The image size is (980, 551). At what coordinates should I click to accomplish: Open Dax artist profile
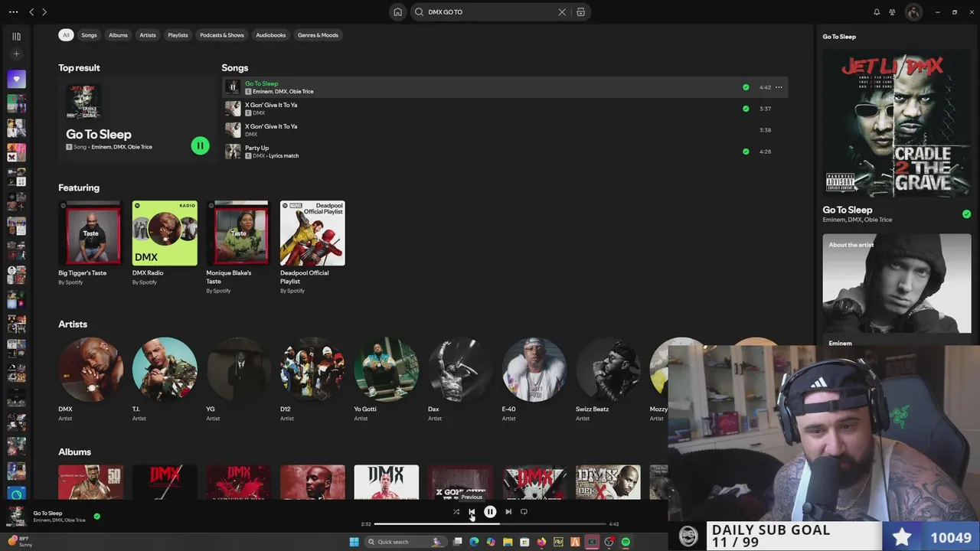pos(460,370)
